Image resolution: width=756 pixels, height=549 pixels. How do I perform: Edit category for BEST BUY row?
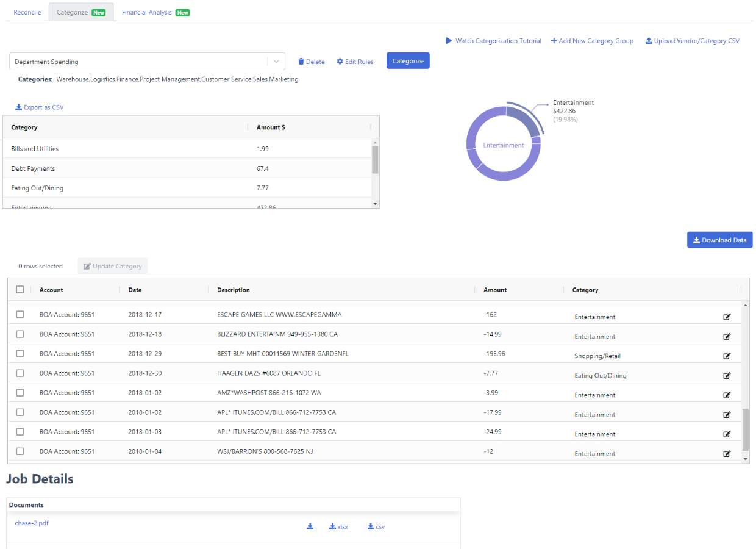727,356
